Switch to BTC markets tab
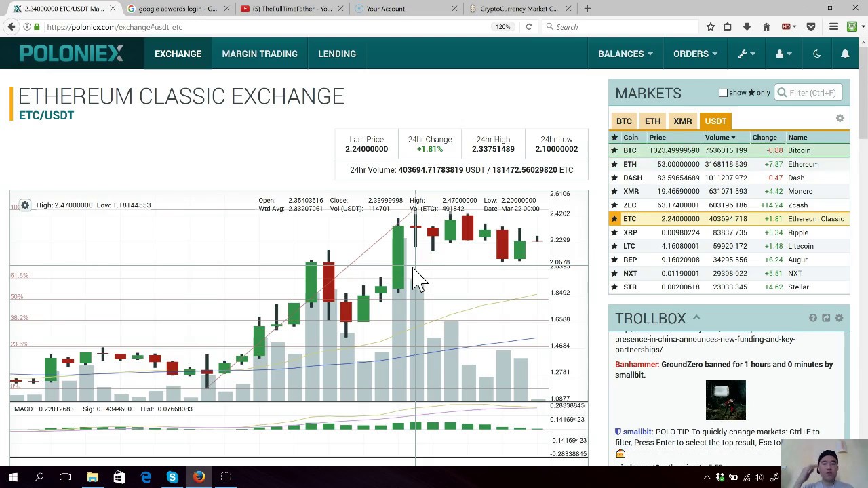868x488 pixels. 624,121
